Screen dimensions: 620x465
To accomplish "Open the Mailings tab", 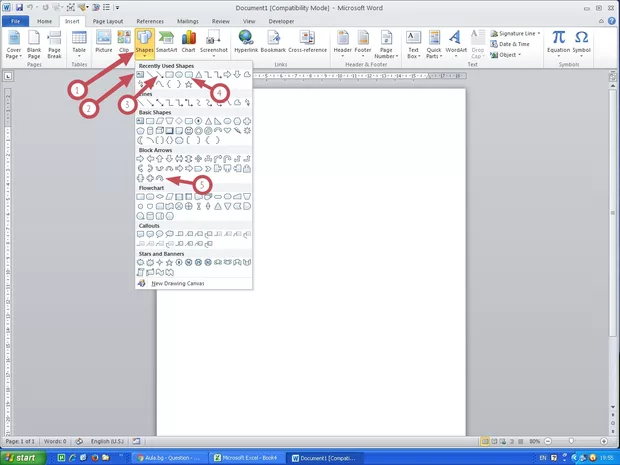I will (x=188, y=21).
